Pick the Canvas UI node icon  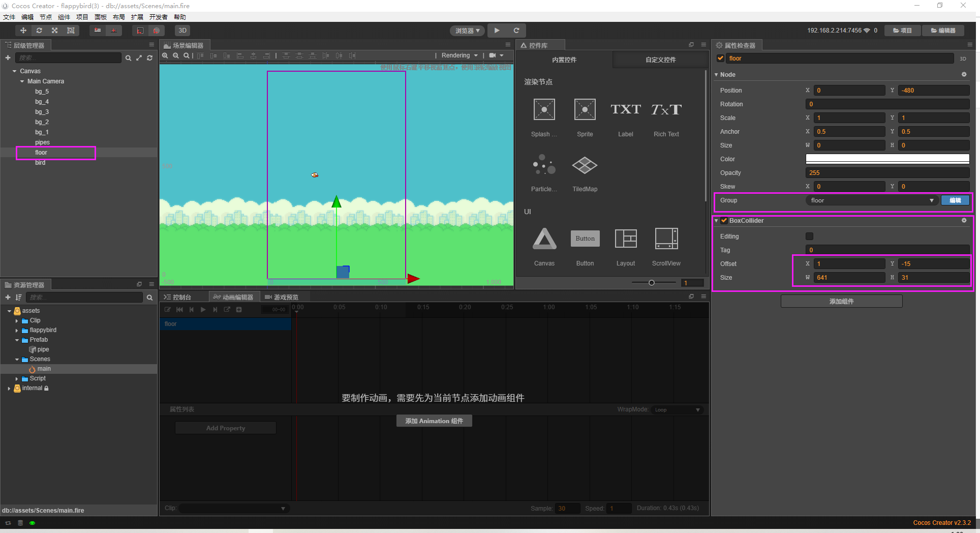tap(544, 239)
